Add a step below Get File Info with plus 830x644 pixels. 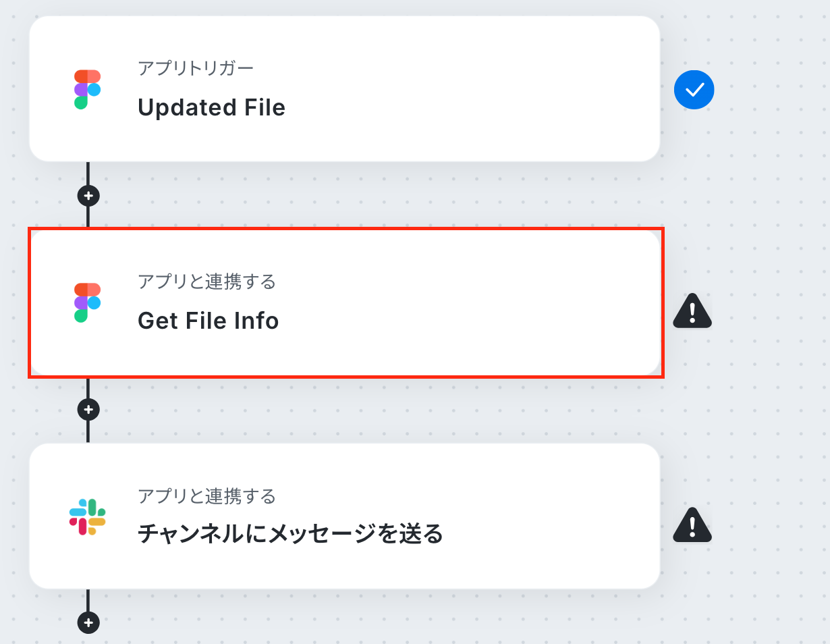(x=88, y=409)
